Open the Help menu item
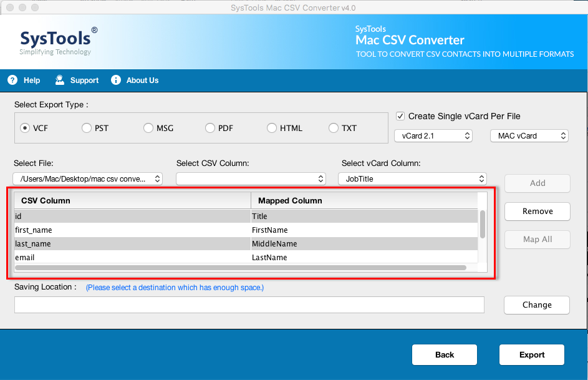 click(32, 80)
